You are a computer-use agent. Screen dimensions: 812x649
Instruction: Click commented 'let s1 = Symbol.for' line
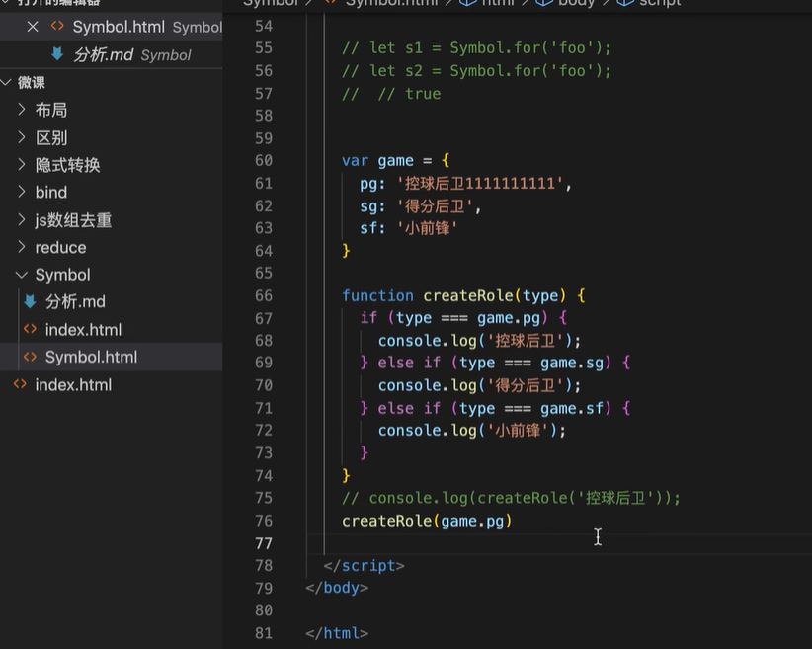pos(476,48)
